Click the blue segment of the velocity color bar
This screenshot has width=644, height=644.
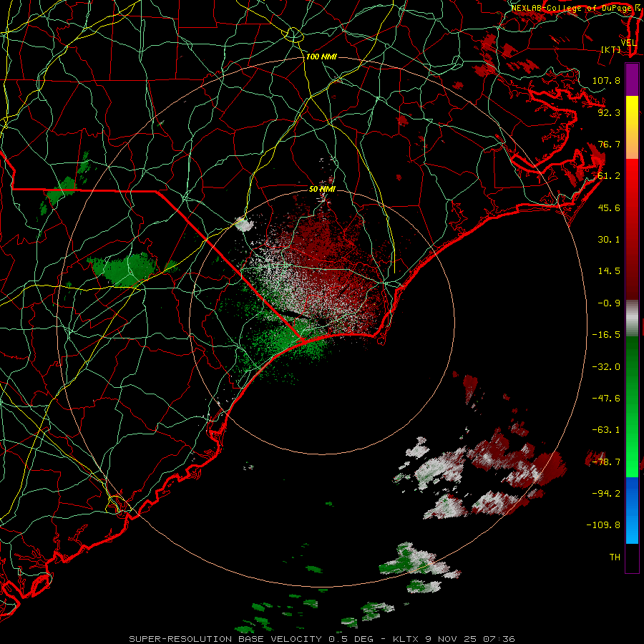coord(632,510)
